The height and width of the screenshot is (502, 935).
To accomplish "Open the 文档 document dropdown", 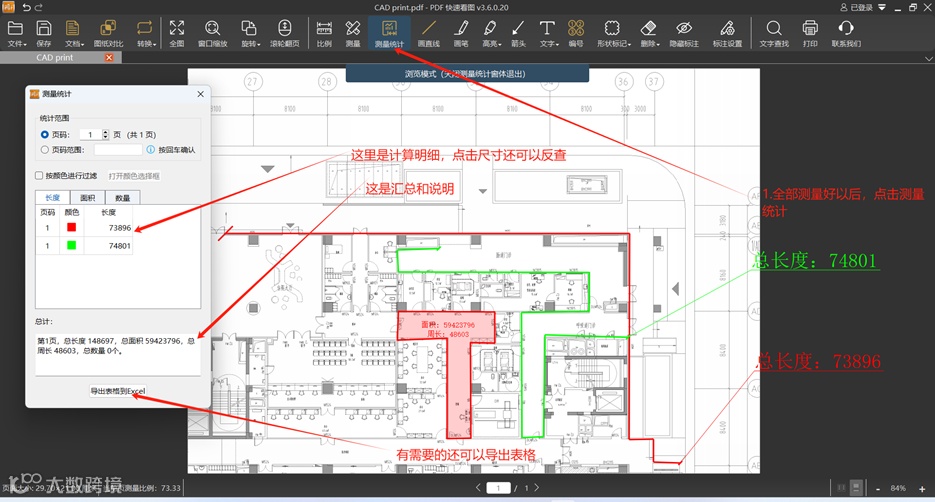I will pos(73,33).
